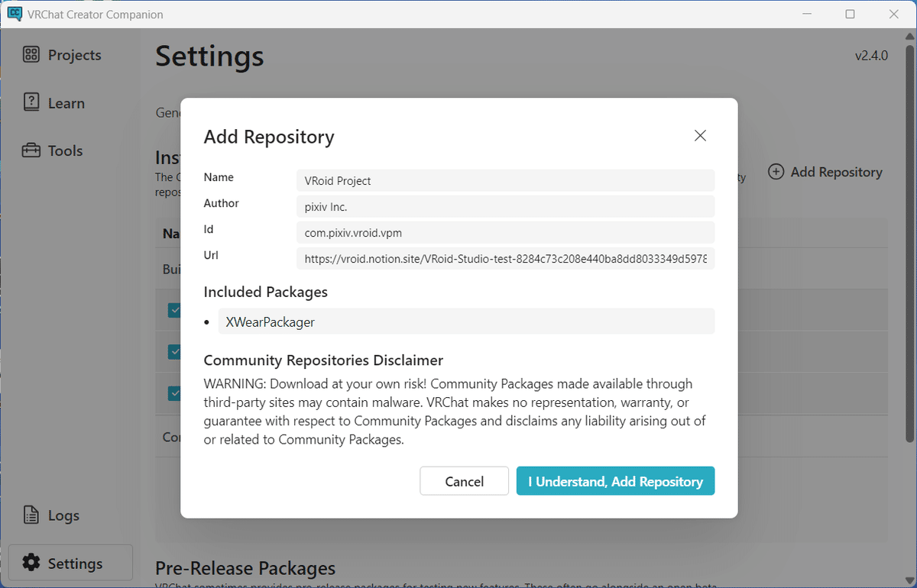Maximize the application window
Viewport: 917px width, 588px height.
[850, 14]
